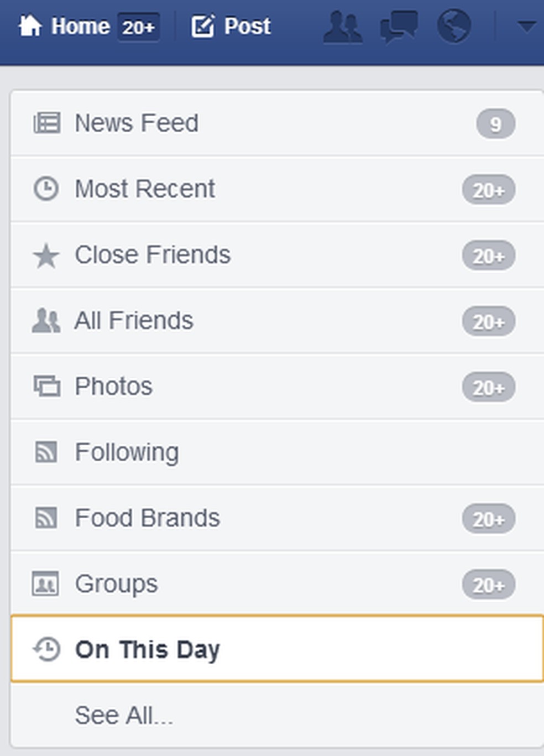
Task: Click the Most Recent clock icon
Action: point(46,189)
